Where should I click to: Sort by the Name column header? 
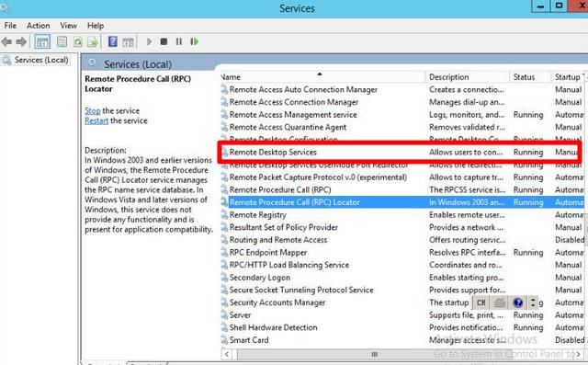tap(322, 77)
